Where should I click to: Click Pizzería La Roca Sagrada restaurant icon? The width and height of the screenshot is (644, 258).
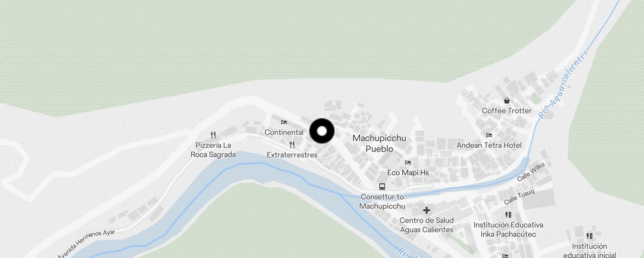click(213, 135)
